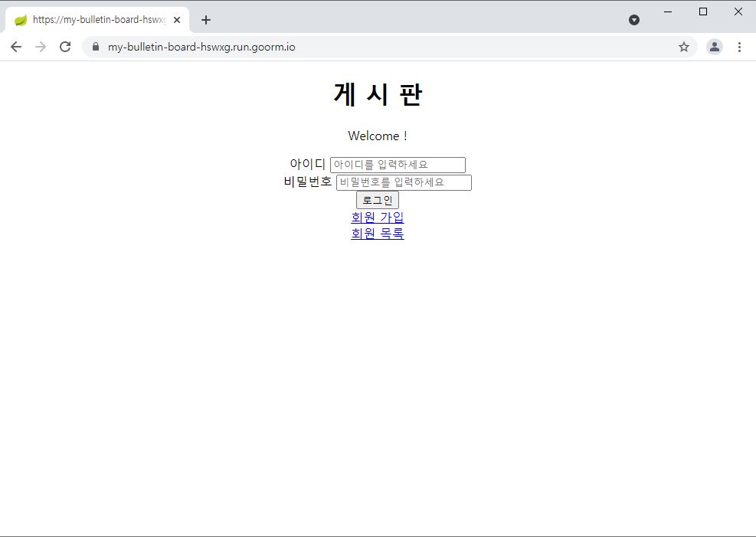
Task: Open the 회원 목록 link
Action: 378,234
